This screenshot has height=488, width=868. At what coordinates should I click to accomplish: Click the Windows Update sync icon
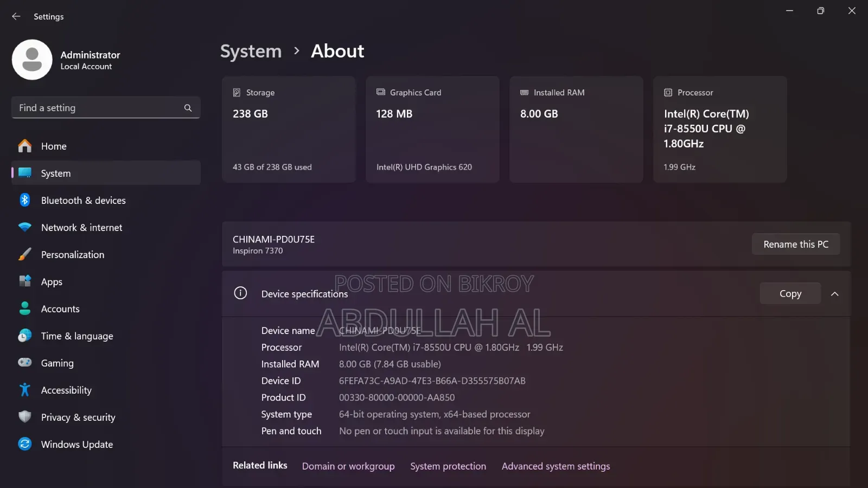point(25,444)
